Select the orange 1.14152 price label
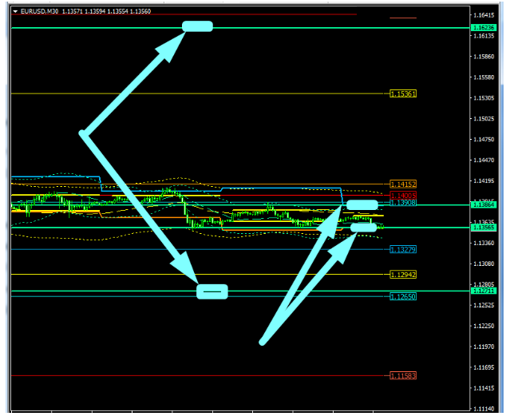The height and width of the screenshot is (420, 510). 402,184
